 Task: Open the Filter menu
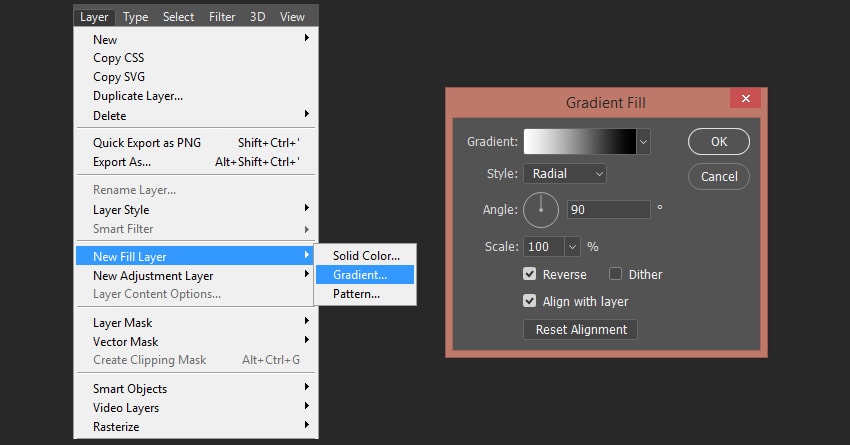point(222,17)
